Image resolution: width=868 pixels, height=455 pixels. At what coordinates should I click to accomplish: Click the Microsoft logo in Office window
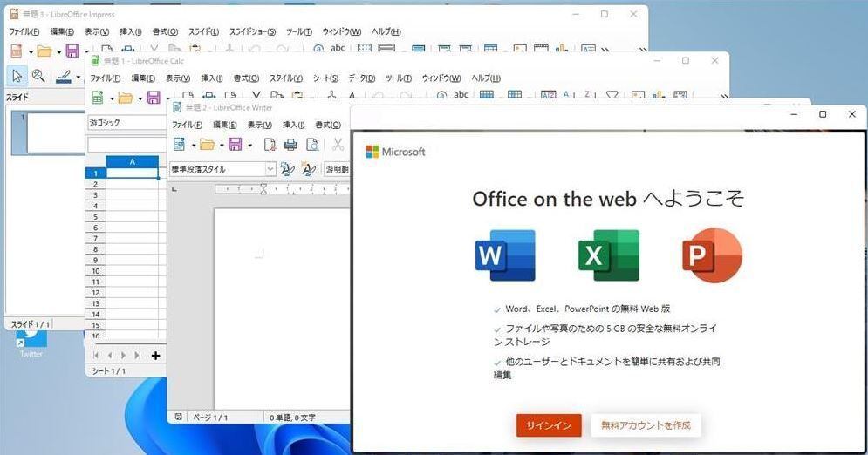click(x=395, y=152)
